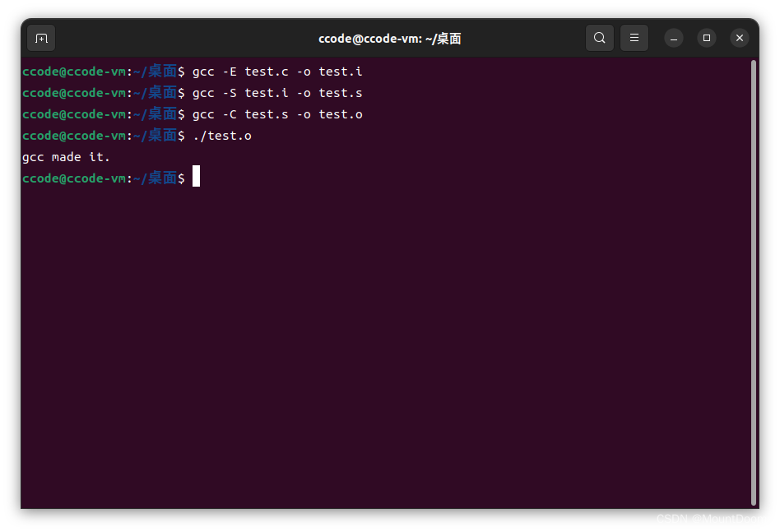Click the command gcc -C test.s -o test.o
780x532 pixels.
(277, 114)
